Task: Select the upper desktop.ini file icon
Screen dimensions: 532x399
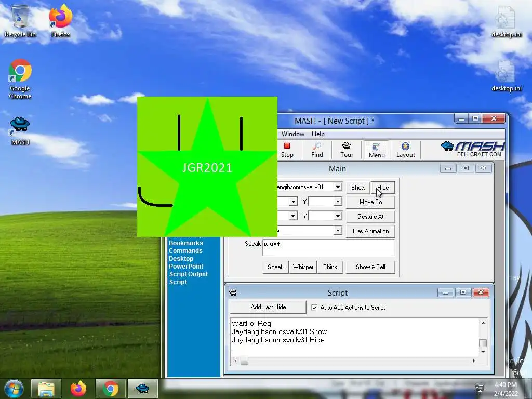Action: pos(507,22)
